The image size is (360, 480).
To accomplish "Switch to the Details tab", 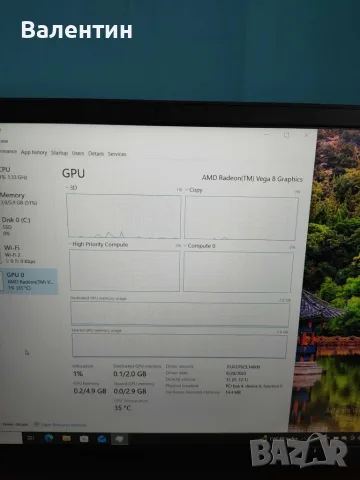I will [x=96, y=153].
